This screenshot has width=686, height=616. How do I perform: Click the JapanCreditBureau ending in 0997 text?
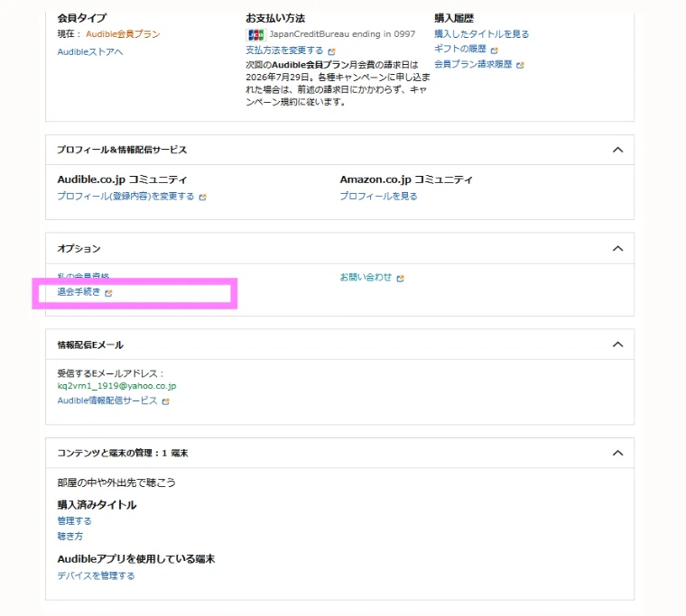[342, 34]
